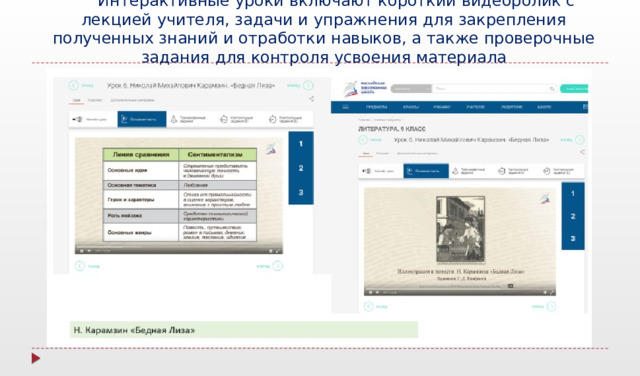Viewport: 640px width, 376px height.
Task: Click volume icon on left screenshot video
Action: (x=89, y=251)
